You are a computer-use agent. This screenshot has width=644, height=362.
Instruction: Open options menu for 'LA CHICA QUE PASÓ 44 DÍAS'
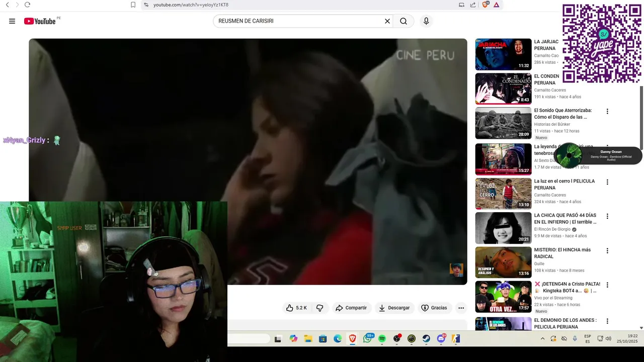pyautogui.click(x=607, y=216)
